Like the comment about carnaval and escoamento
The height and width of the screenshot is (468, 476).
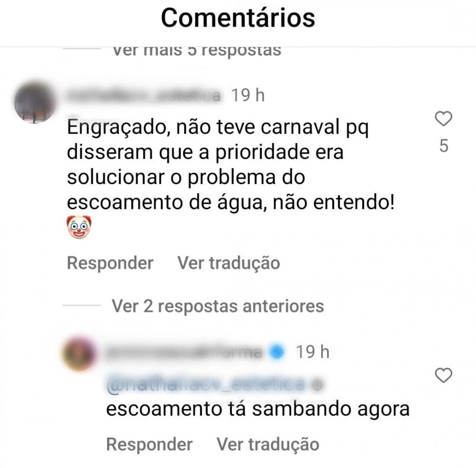pyautogui.click(x=444, y=118)
